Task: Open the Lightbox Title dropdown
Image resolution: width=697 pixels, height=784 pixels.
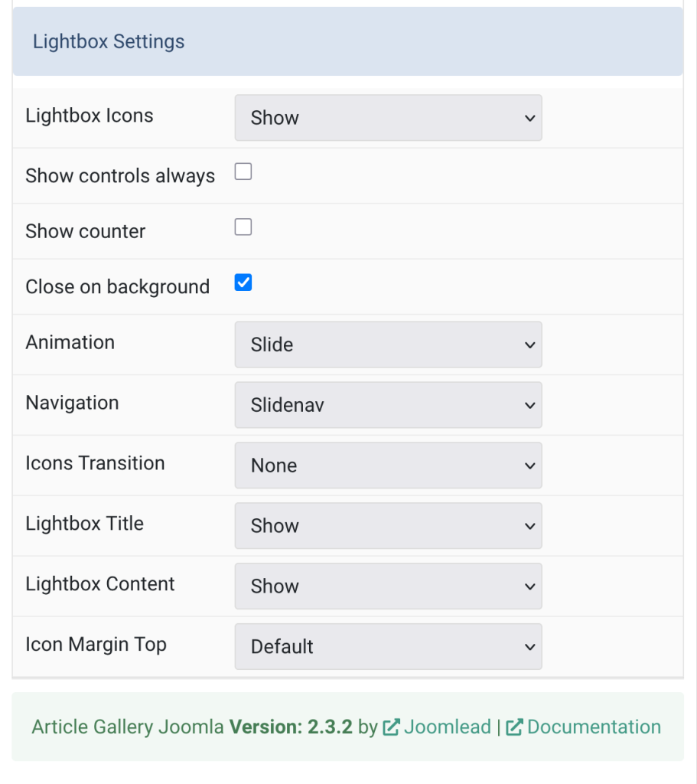Action: click(387, 525)
